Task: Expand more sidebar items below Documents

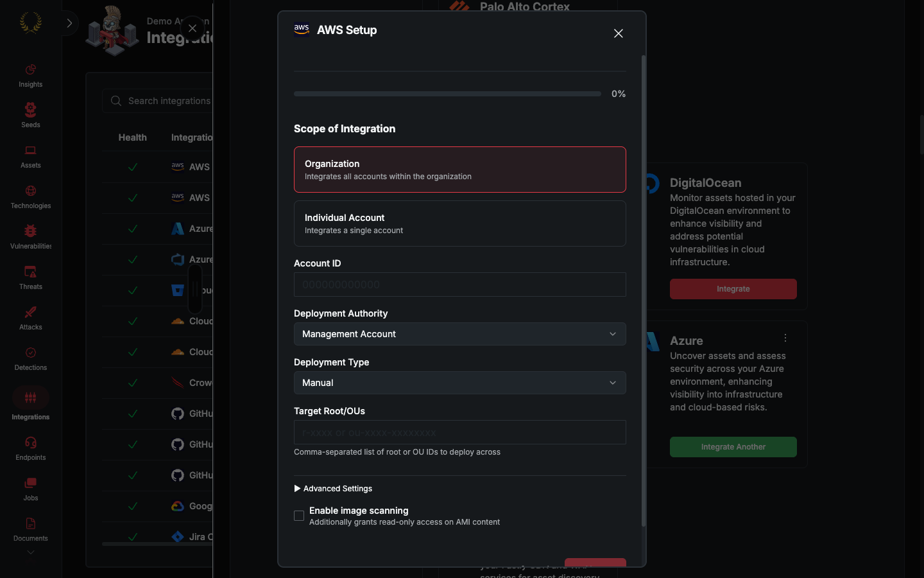Action: (x=30, y=552)
